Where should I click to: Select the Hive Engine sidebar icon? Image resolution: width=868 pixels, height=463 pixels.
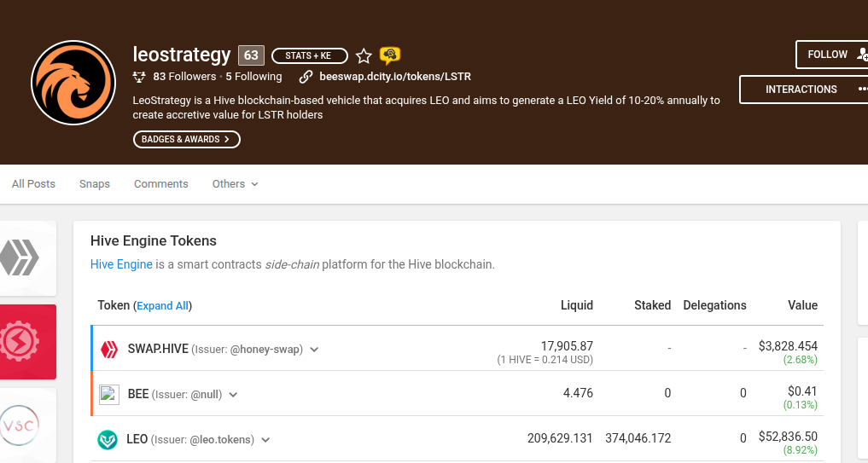point(20,342)
